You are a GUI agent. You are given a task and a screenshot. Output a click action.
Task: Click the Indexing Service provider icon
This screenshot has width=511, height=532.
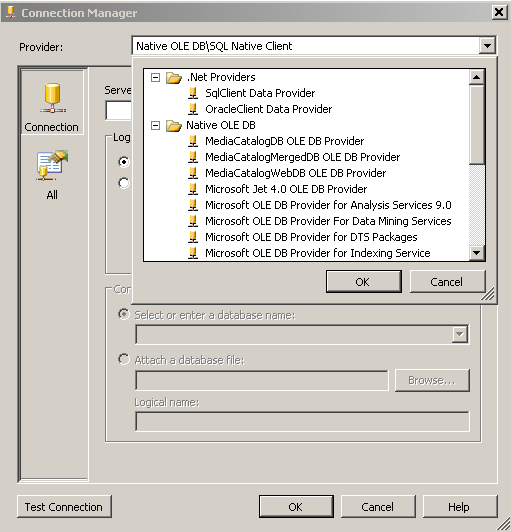193,253
